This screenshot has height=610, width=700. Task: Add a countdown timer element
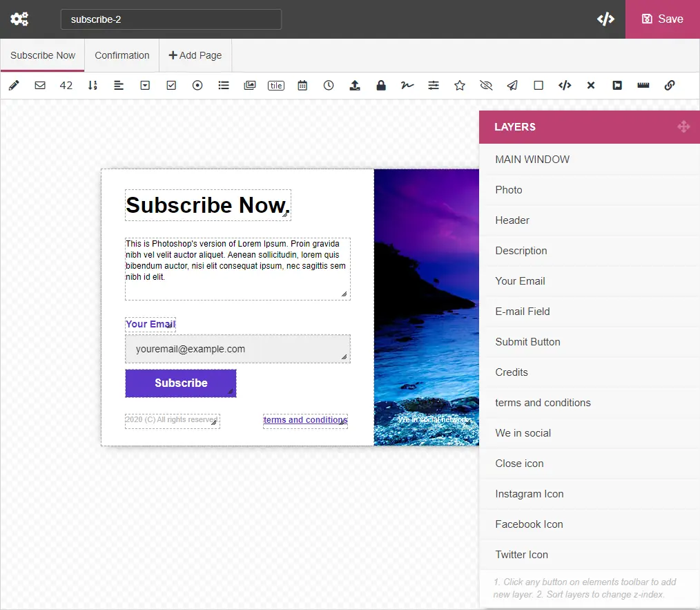[x=329, y=85]
